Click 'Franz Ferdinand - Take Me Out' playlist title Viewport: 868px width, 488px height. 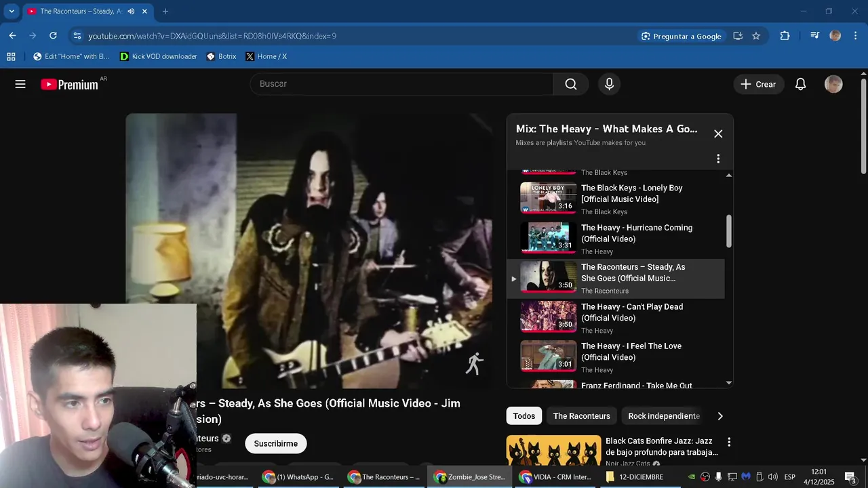637,386
